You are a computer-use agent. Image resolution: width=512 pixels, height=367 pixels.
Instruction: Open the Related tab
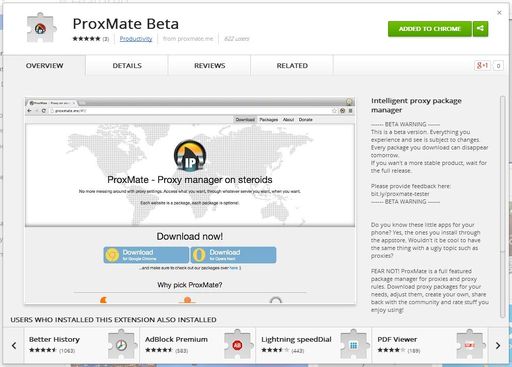(x=292, y=66)
